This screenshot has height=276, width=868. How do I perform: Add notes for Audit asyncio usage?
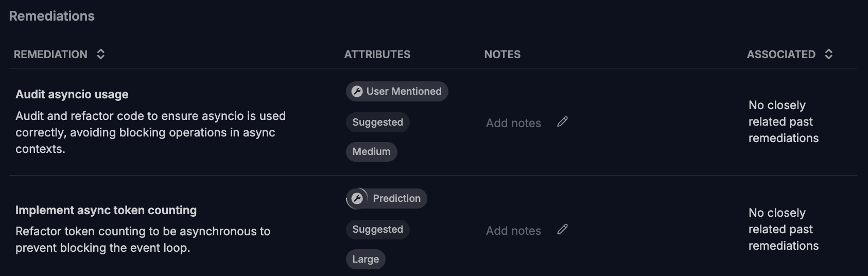(x=513, y=123)
